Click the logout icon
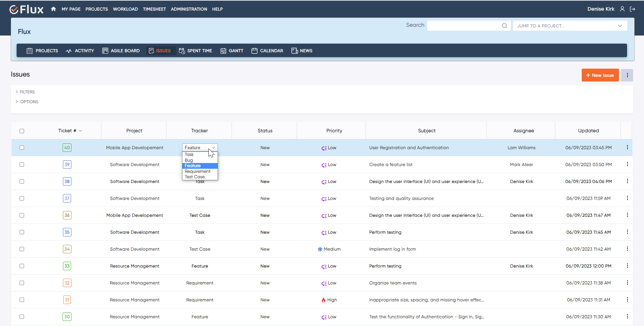 click(x=632, y=9)
